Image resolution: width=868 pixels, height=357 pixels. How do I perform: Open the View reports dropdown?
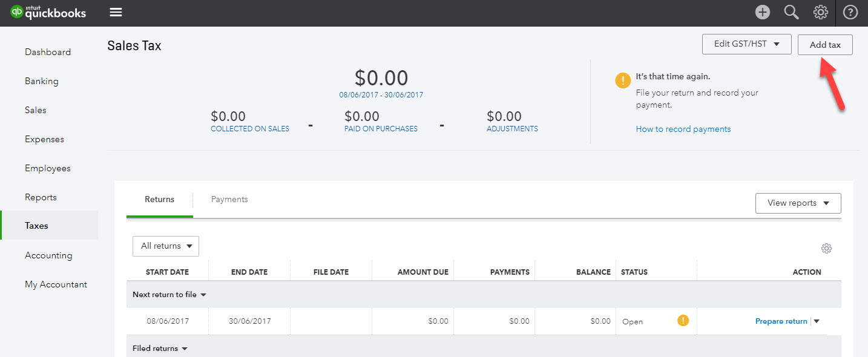[x=798, y=203]
